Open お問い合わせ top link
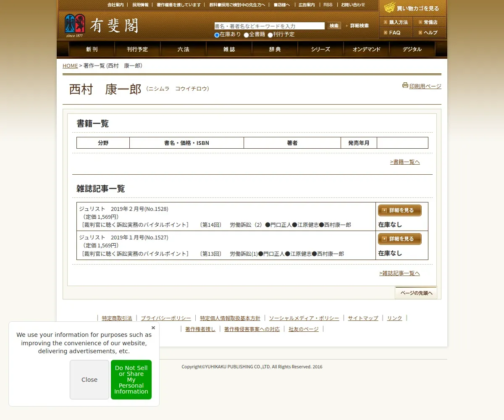504x420 pixels. click(353, 5)
